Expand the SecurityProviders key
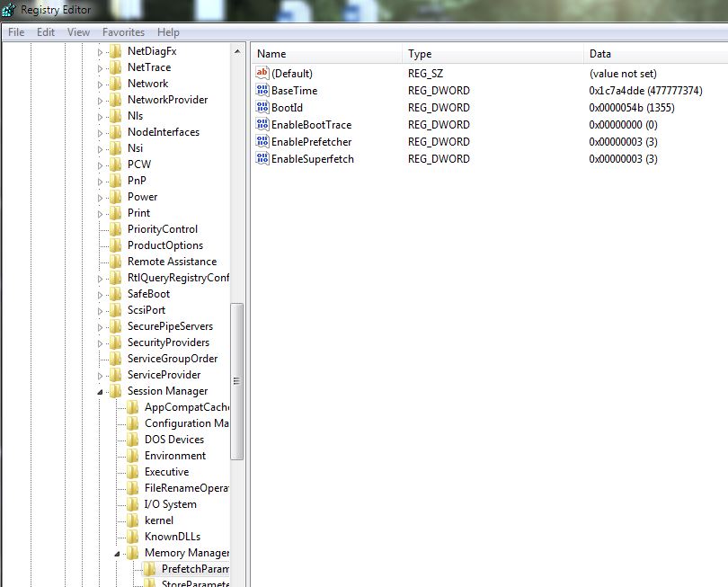The image size is (728, 587). click(100, 343)
